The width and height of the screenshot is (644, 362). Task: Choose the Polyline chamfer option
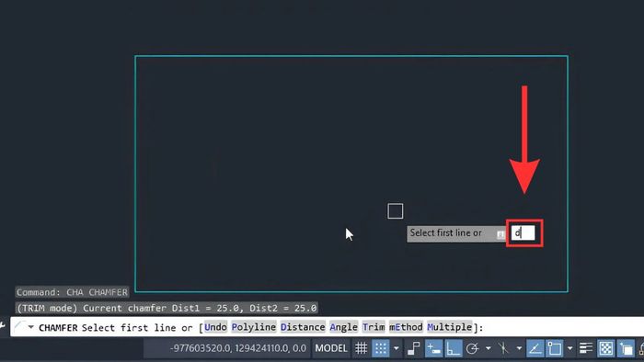click(x=254, y=327)
